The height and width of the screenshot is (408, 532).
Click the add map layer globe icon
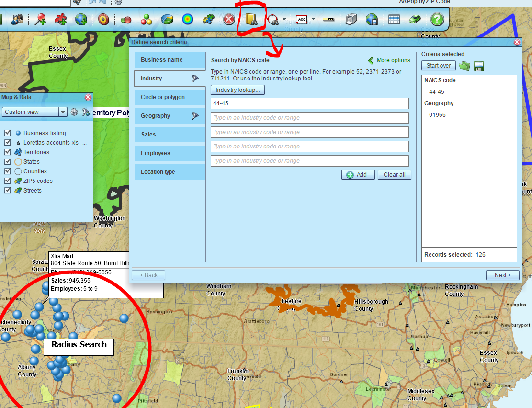pos(81,19)
